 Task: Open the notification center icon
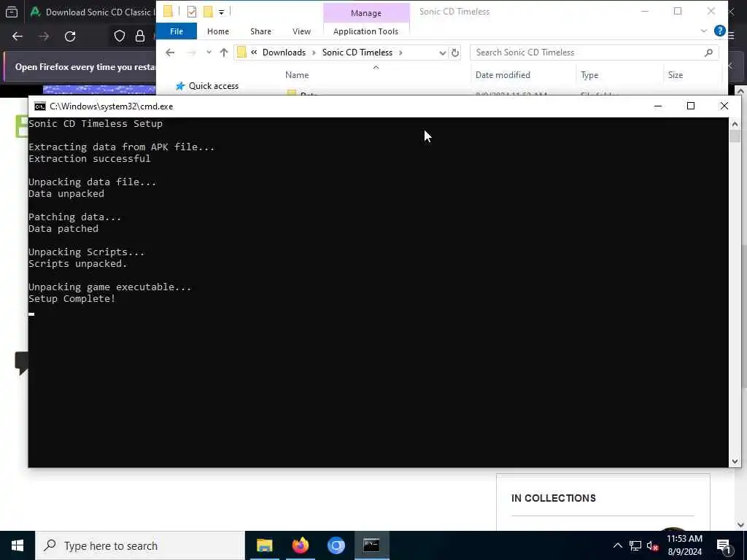[x=724, y=545]
